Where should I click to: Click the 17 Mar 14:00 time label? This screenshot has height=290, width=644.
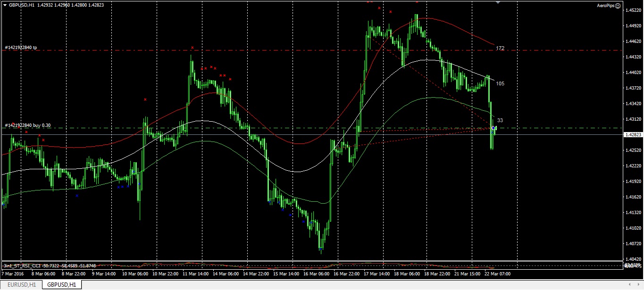[376, 273]
